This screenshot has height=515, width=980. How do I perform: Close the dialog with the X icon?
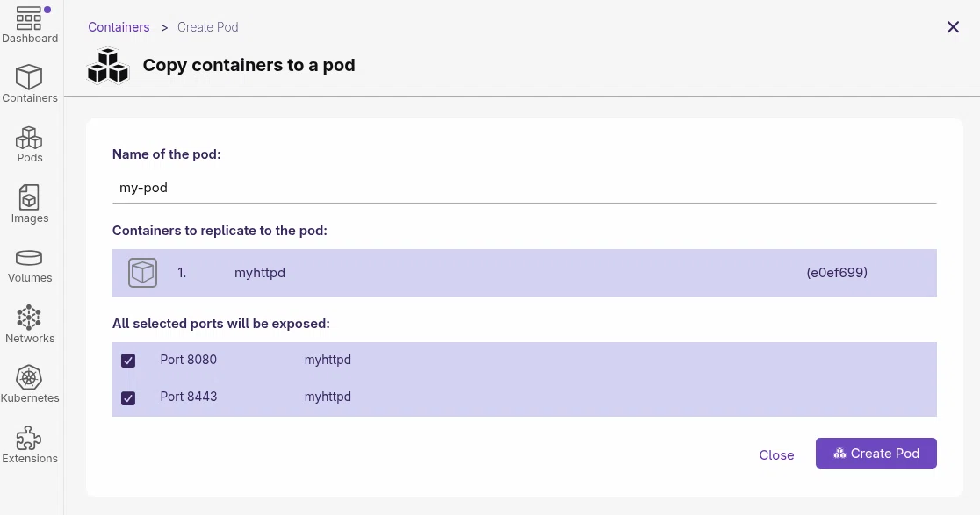pos(953,27)
